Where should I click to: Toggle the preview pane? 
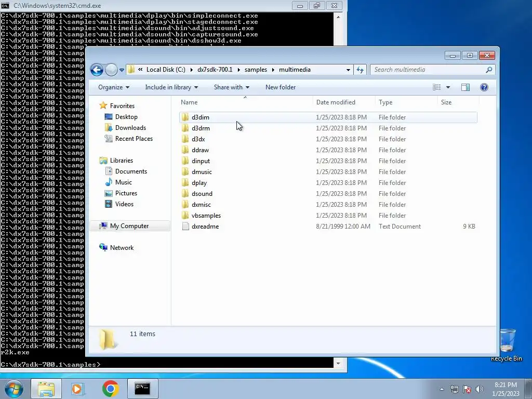point(465,87)
